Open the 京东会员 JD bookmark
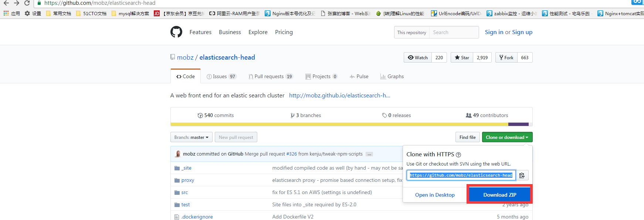644x220 pixels. pos(179,13)
